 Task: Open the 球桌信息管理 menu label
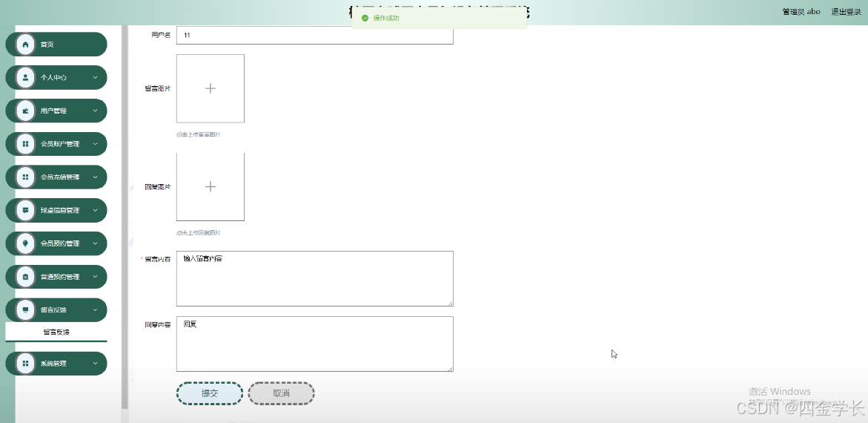tap(60, 211)
